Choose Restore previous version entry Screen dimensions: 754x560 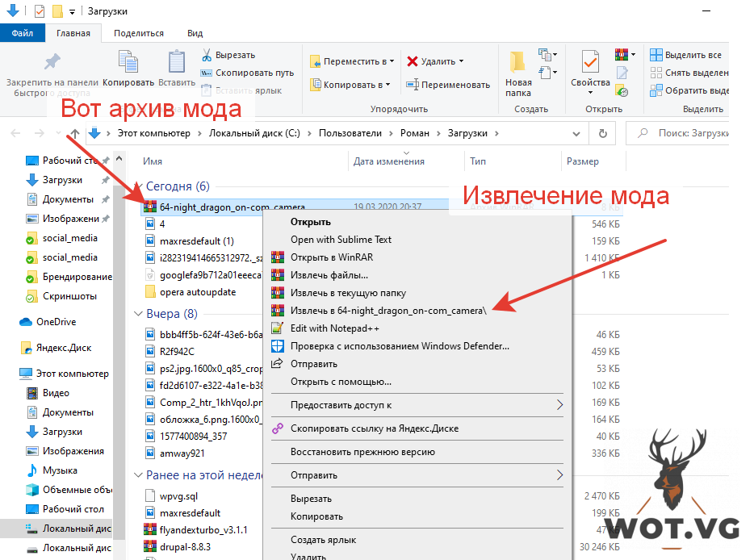pyautogui.click(x=362, y=452)
